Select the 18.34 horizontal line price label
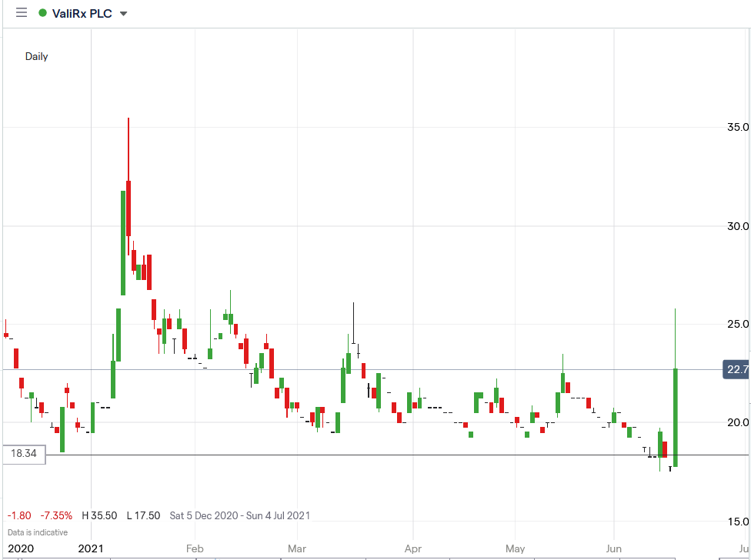Viewport: 751px width, 560px height. pyautogui.click(x=24, y=454)
